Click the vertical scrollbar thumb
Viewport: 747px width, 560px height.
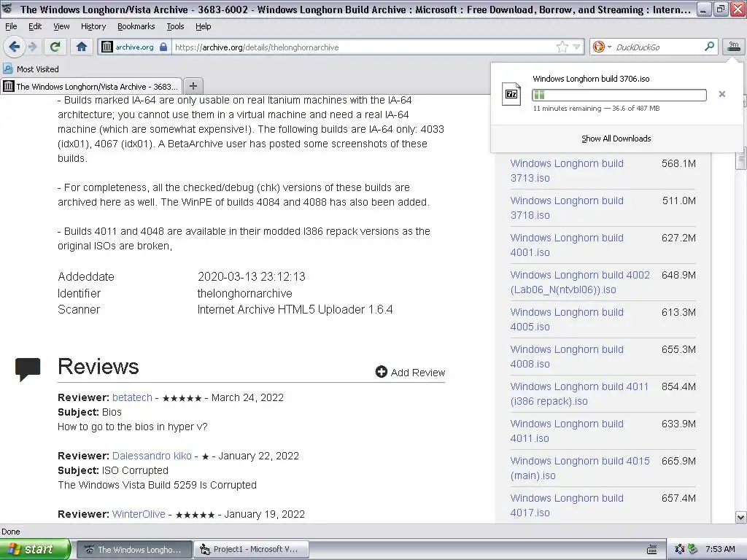point(741,158)
